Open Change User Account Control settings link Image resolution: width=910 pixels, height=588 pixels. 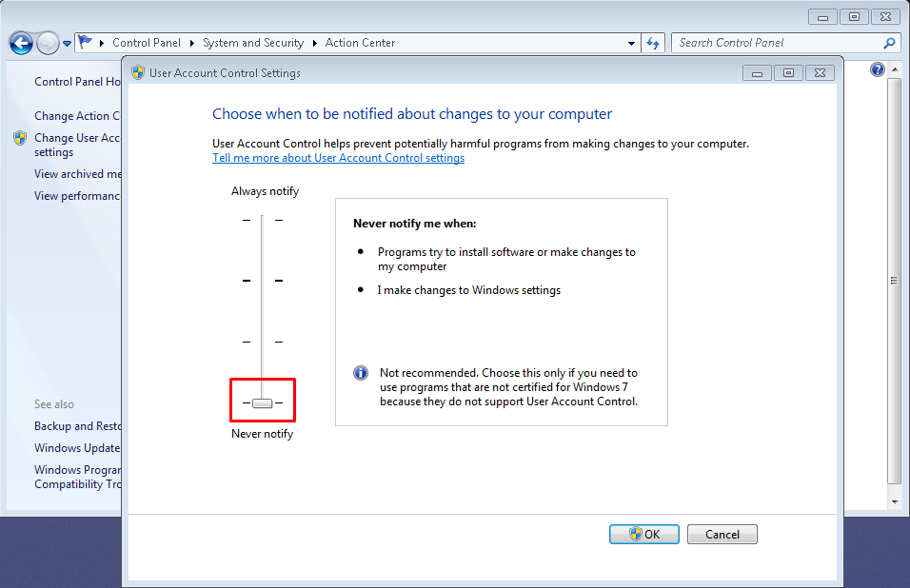coord(76,145)
